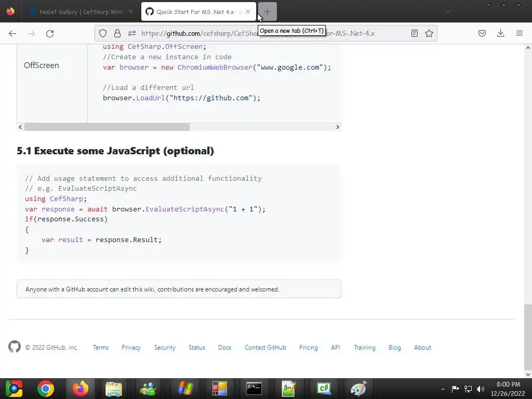Click the 5.1 Execute some JavaScript heading
Screen dimensions: 532x399
point(115,151)
